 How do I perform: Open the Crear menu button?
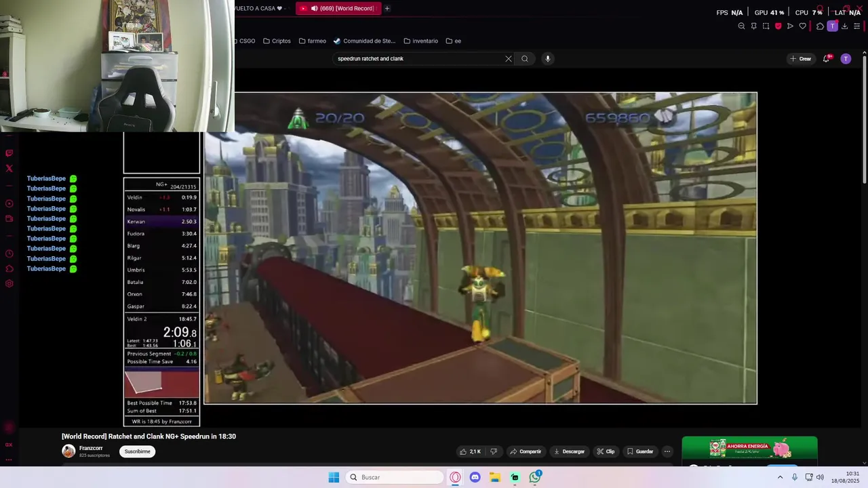coord(801,58)
